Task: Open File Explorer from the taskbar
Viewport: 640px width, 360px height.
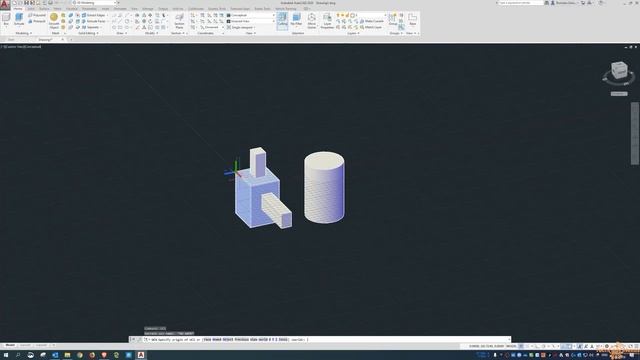Action: tap(67, 355)
